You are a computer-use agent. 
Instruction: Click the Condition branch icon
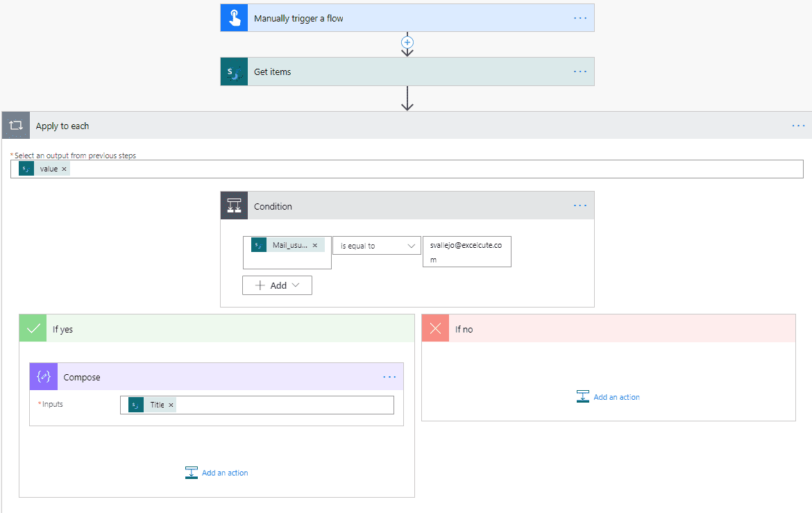[233, 205]
